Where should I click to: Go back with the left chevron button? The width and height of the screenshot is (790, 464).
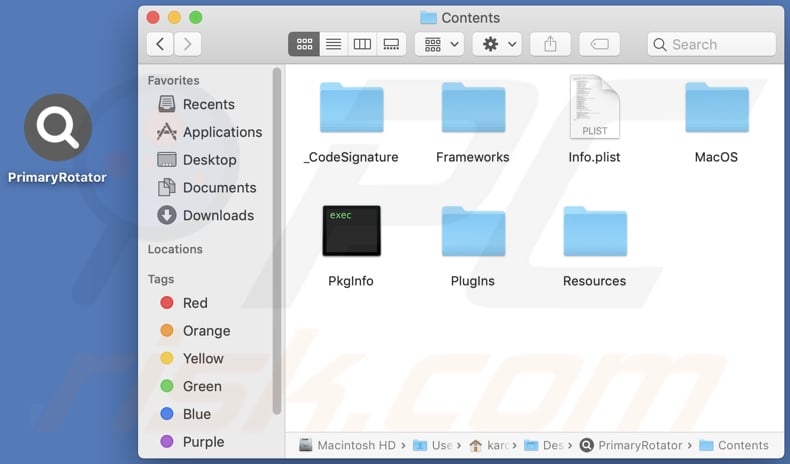(x=160, y=44)
